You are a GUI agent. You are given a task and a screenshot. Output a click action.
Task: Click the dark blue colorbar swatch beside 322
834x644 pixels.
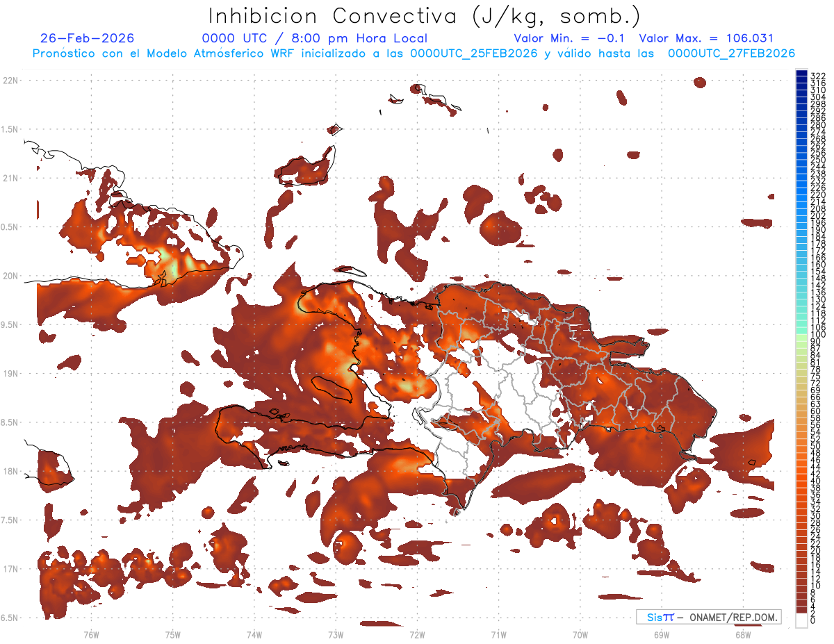pyautogui.click(x=801, y=73)
